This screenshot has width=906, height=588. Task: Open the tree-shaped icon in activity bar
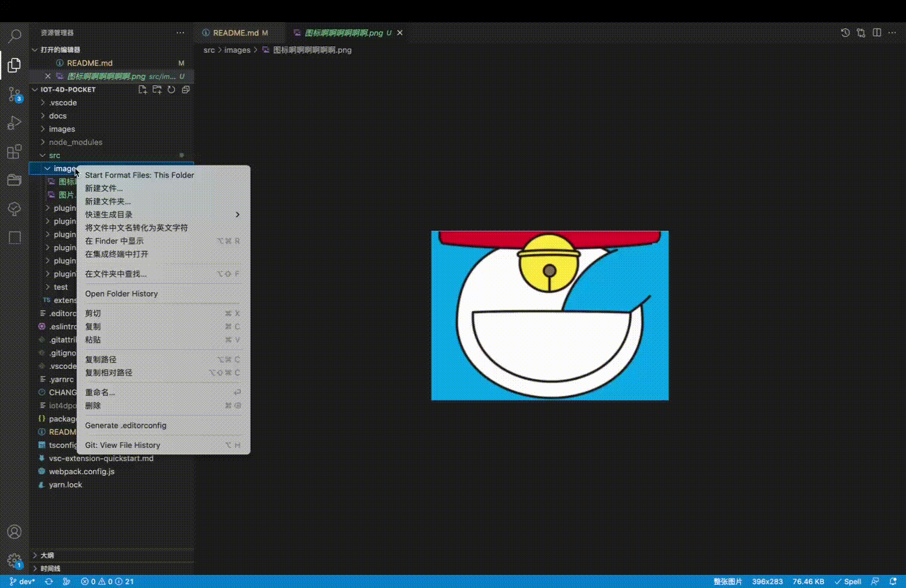tap(14, 208)
